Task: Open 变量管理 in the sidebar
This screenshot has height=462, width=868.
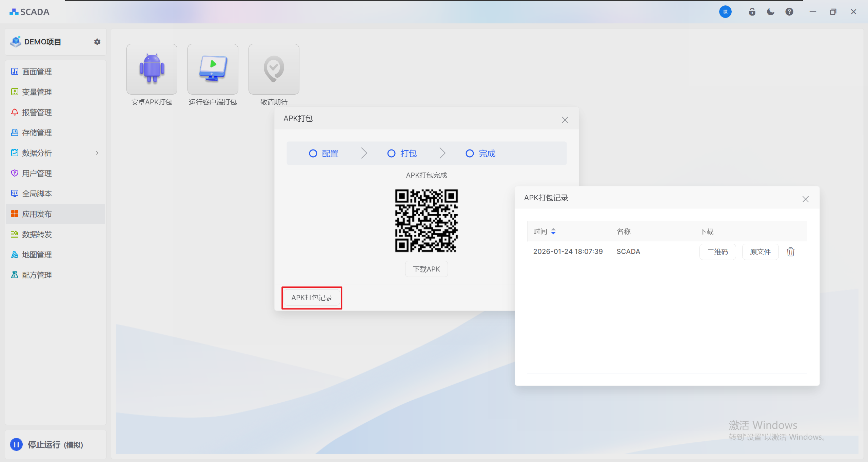Action: click(x=37, y=92)
